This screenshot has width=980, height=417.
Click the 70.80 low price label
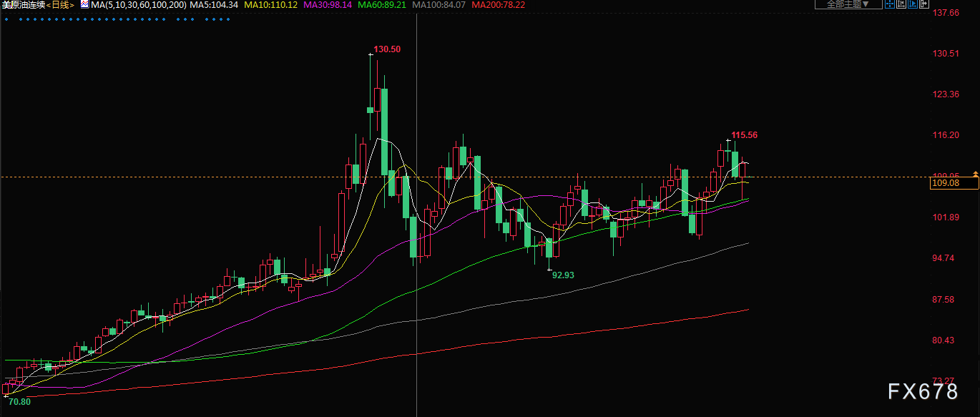pyautogui.click(x=19, y=402)
